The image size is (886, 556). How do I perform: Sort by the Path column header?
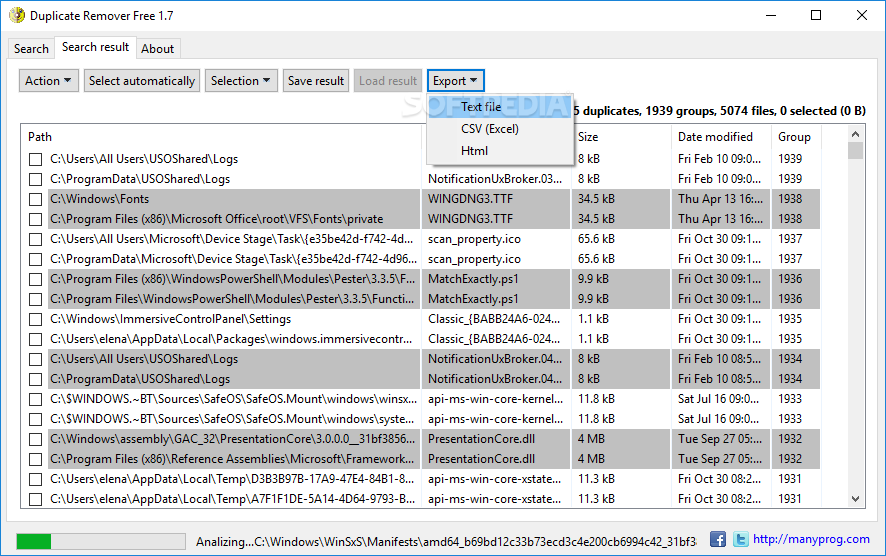tap(222, 137)
